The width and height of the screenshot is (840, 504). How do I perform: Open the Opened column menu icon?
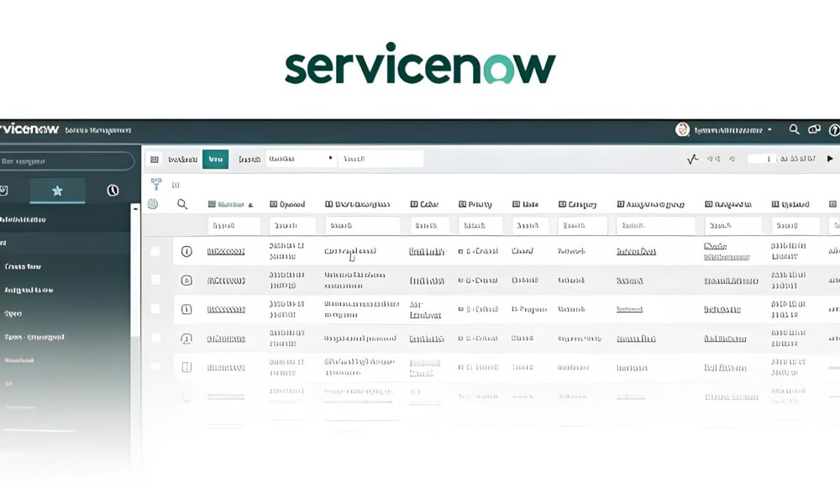[x=273, y=204]
